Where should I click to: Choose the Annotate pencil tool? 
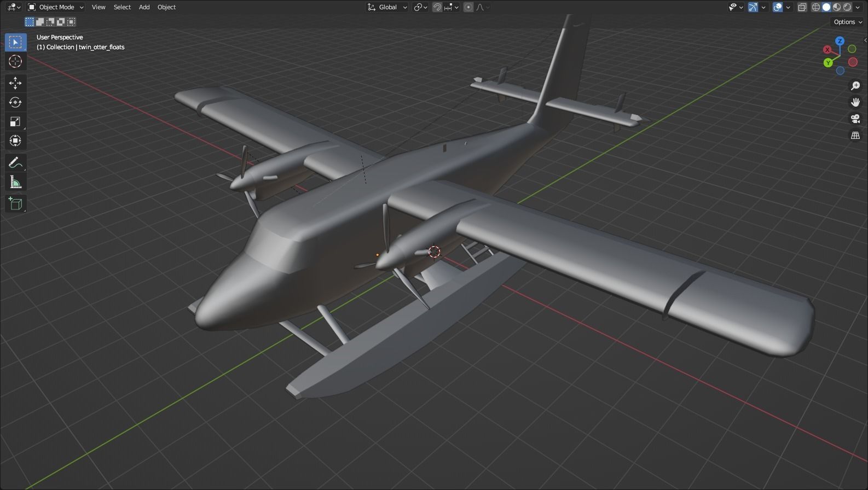(15, 162)
